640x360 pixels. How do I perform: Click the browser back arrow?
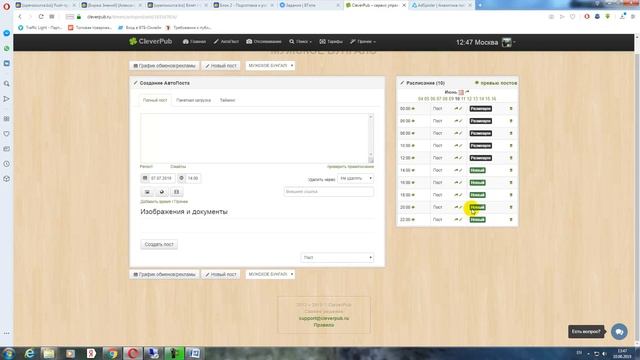20,17
